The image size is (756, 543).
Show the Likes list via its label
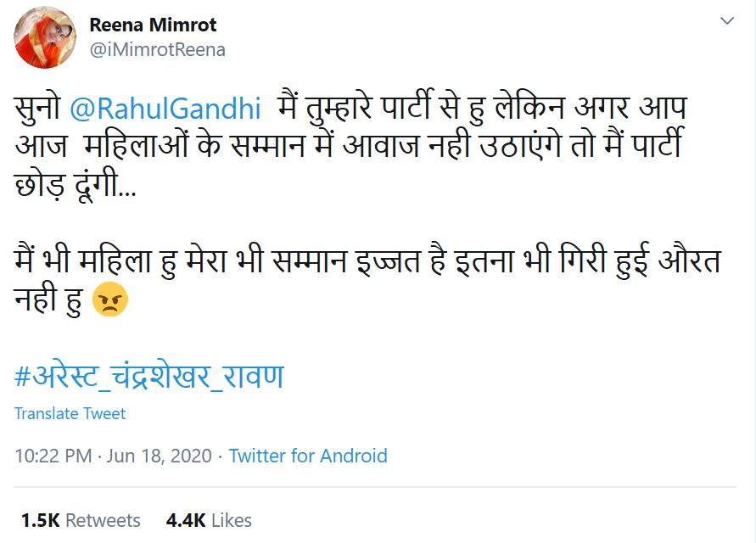(x=231, y=519)
